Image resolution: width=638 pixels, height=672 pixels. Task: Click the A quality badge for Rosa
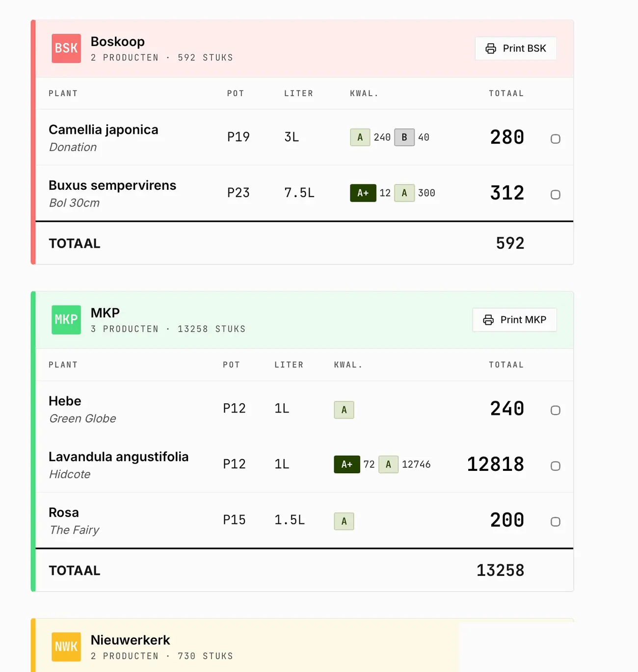tap(344, 521)
